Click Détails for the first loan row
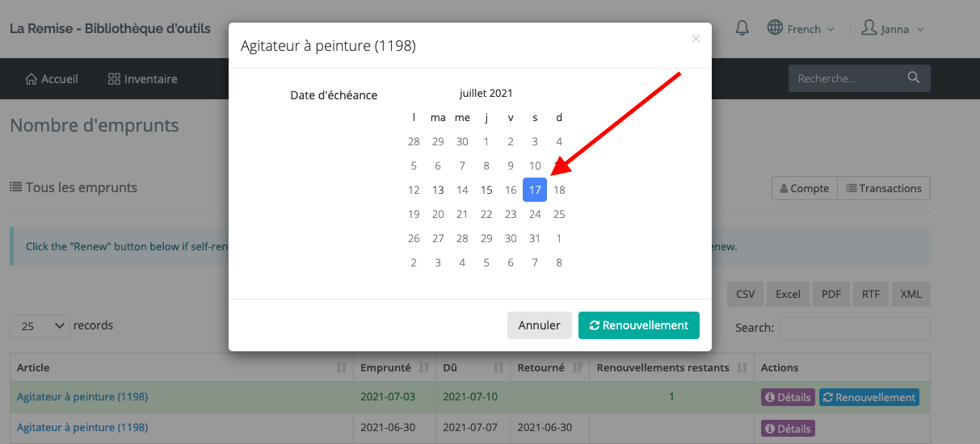Screen dimensions: 980x444 [787, 397]
